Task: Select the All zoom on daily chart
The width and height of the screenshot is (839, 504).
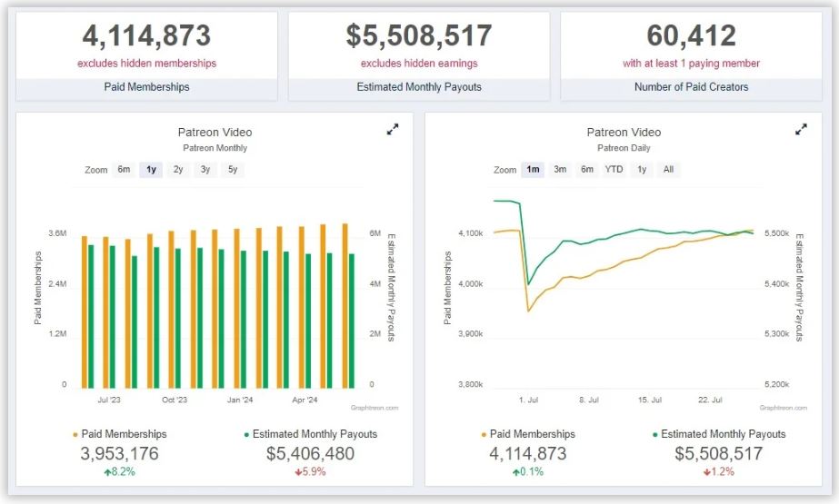Action: [x=668, y=170]
